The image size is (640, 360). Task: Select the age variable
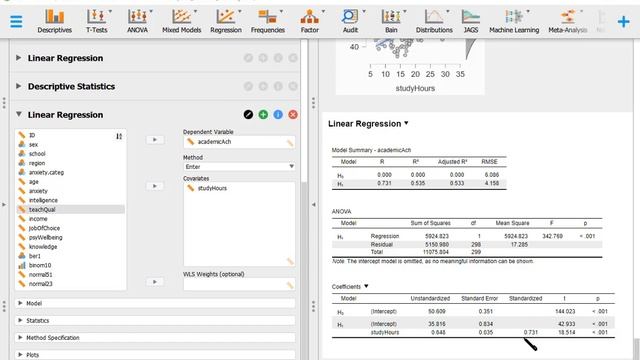pos(71,182)
